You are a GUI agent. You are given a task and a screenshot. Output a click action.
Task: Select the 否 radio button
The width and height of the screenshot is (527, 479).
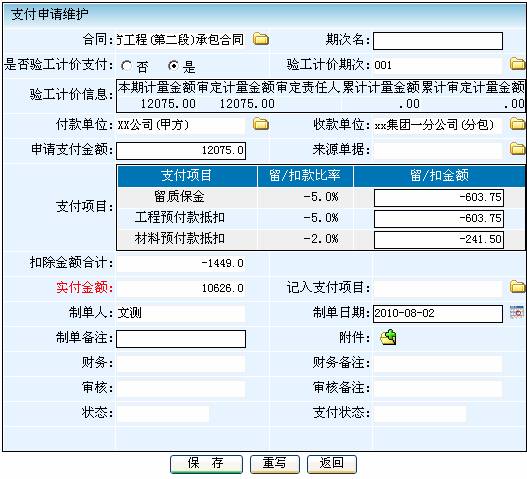pos(127,66)
